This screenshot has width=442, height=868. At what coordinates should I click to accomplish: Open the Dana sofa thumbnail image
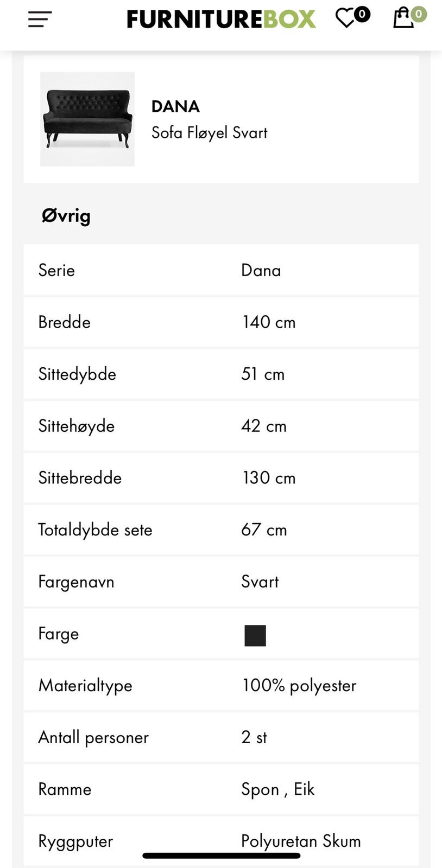click(x=87, y=119)
